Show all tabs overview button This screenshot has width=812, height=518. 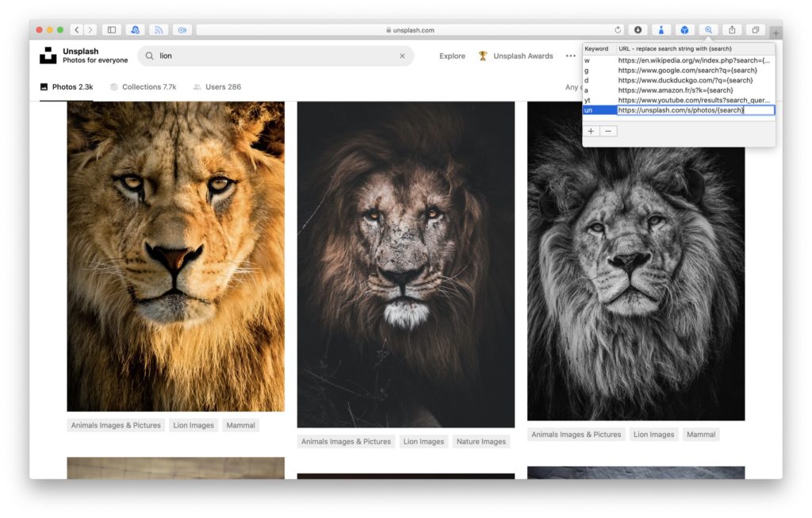click(755, 30)
